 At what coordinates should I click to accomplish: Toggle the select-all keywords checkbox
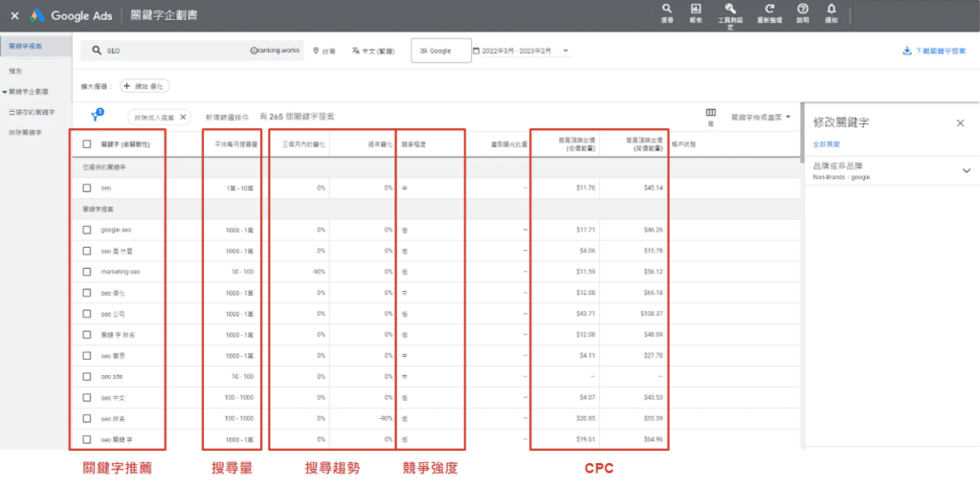(87, 144)
